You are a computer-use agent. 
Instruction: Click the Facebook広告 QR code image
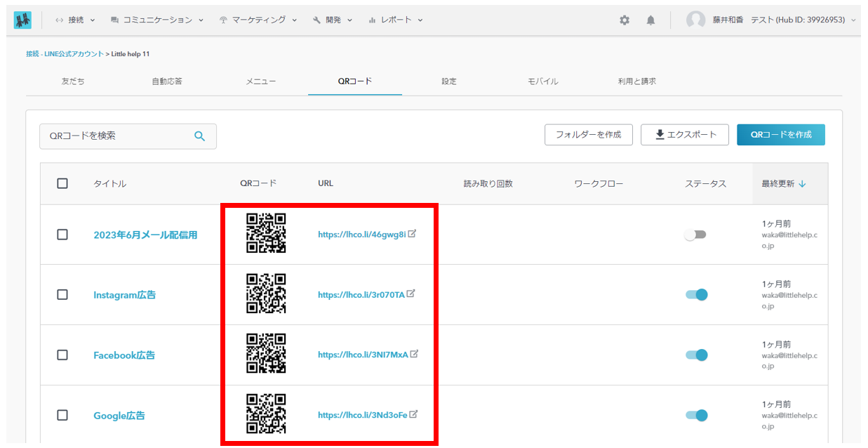(266, 353)
